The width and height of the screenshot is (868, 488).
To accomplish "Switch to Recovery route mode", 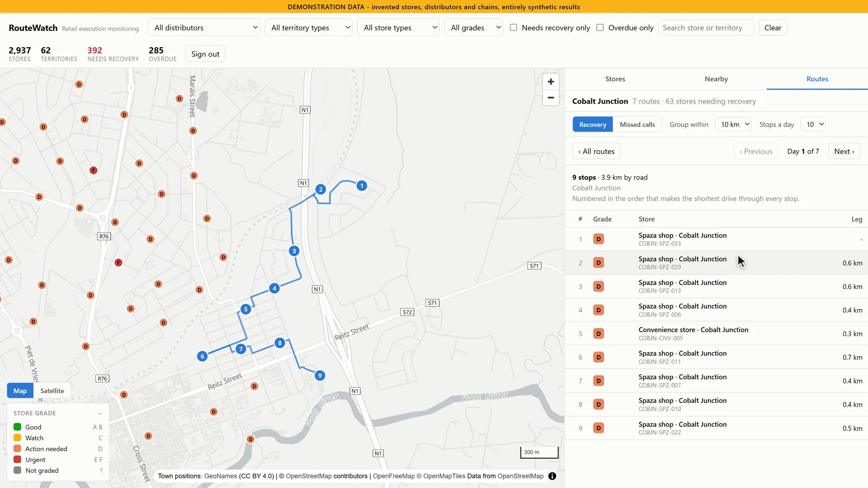I will click(592, 124).
